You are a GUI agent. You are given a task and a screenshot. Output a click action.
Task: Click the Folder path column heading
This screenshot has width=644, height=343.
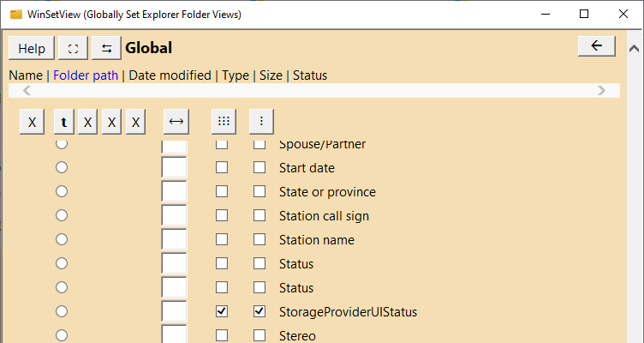[86, 75]
